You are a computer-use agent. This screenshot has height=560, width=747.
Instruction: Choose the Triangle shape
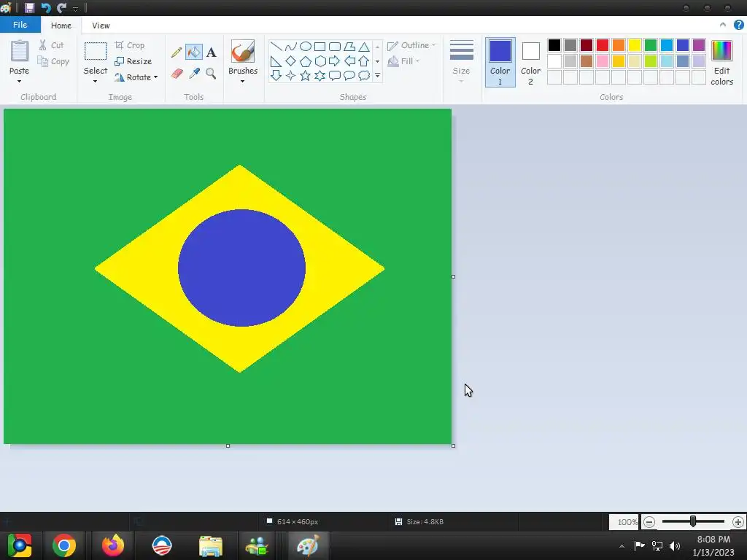[x=364, y=46]
